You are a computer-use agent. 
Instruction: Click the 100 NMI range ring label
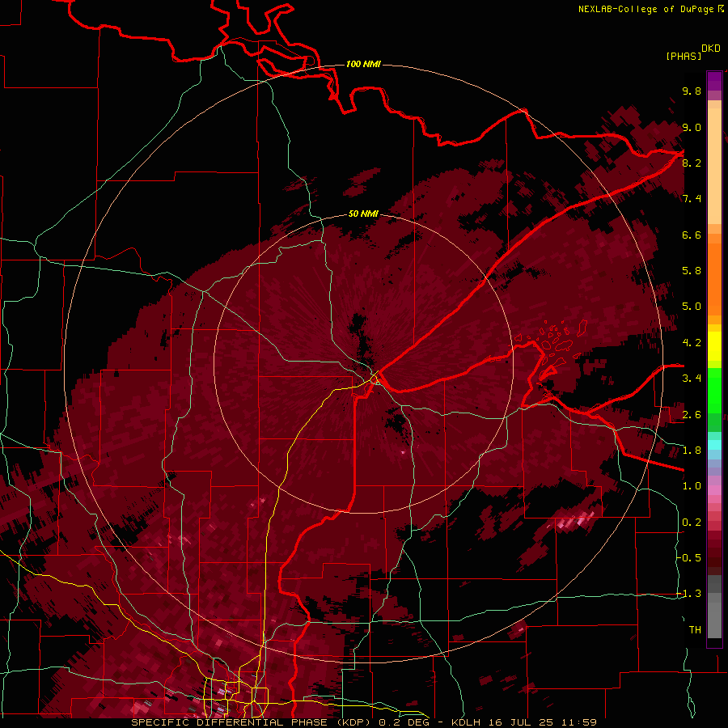point(363,64)
